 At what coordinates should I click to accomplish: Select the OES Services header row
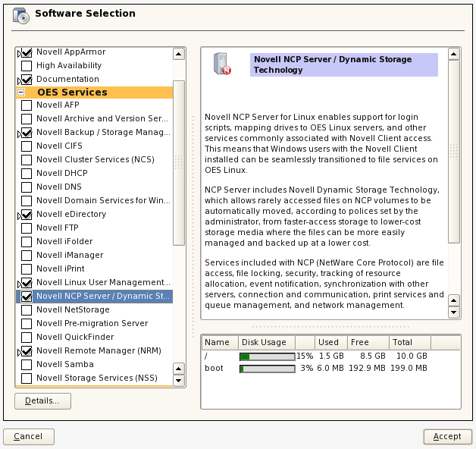[95, 93]
